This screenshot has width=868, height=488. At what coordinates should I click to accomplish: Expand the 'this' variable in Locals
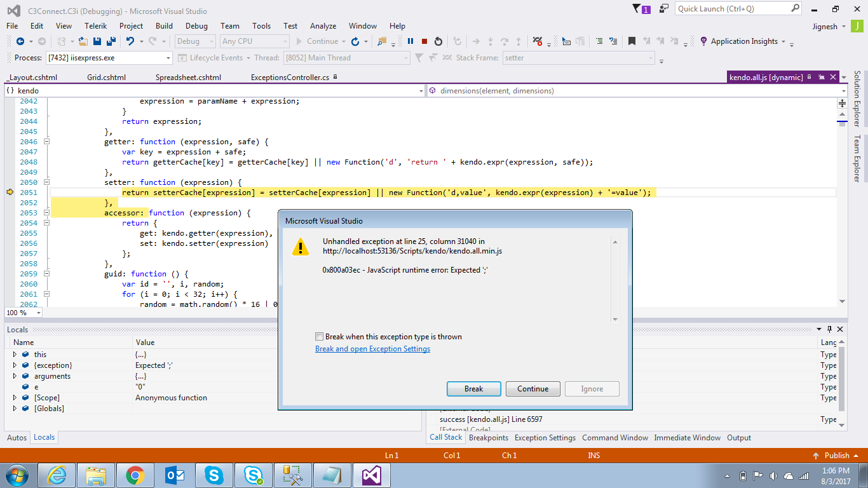15,355
